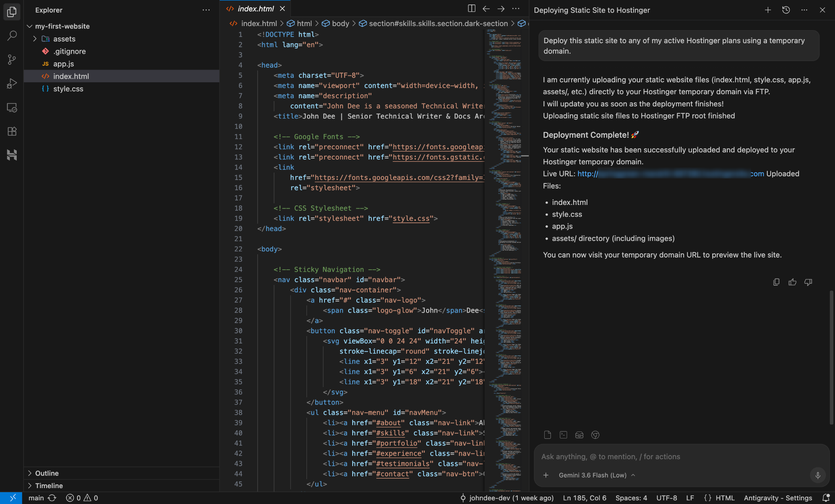Split the editor right
This screenshot has width=835, height=504.
(x=471, y=9)
